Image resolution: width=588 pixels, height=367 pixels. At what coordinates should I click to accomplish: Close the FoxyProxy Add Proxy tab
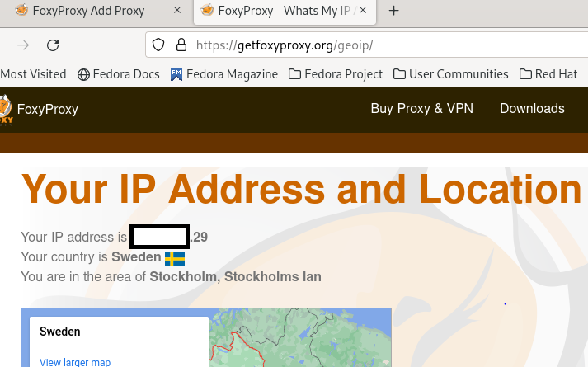177,11
